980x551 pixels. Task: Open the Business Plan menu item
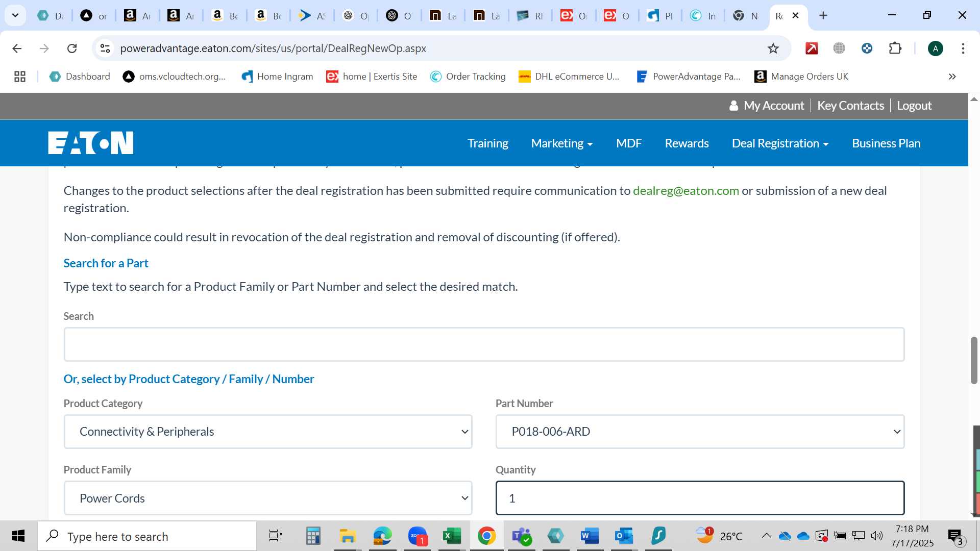(x=886, y=143)
